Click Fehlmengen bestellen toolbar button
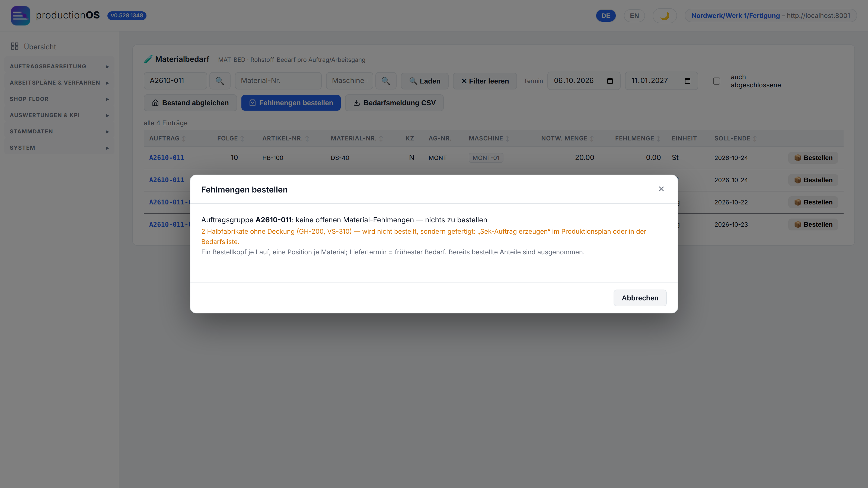Screen dimensions: 868x488 tap(291, 103)
